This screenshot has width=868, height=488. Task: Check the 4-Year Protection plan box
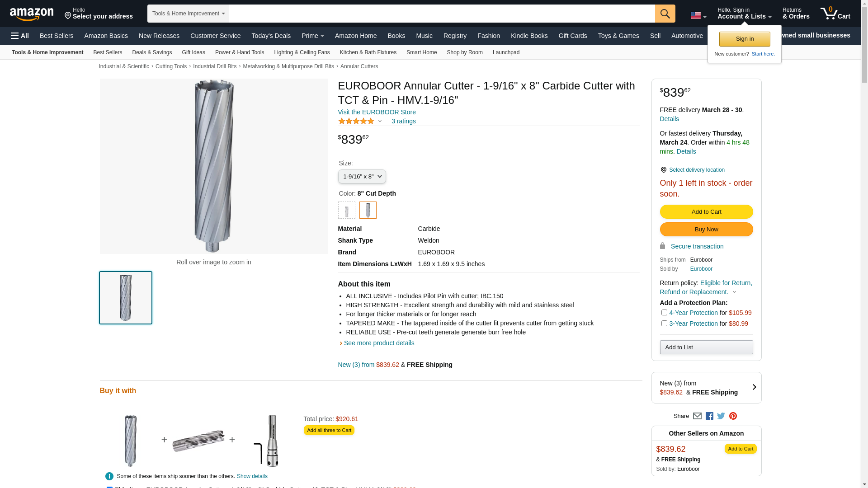point(664,313)
